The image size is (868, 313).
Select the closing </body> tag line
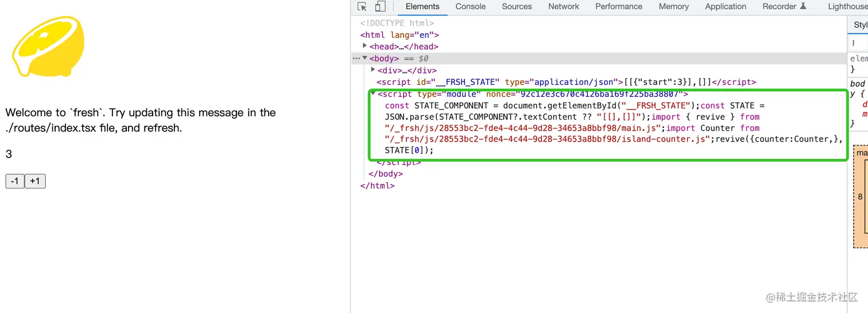[386, 174]
